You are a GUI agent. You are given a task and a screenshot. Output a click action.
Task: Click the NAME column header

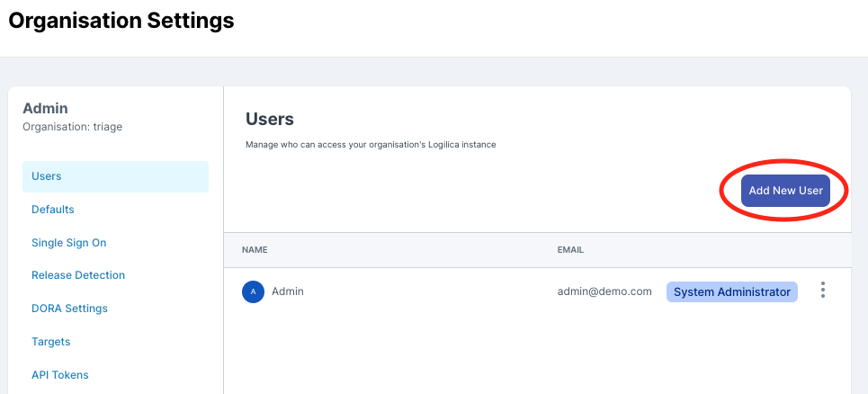[255, 250]
